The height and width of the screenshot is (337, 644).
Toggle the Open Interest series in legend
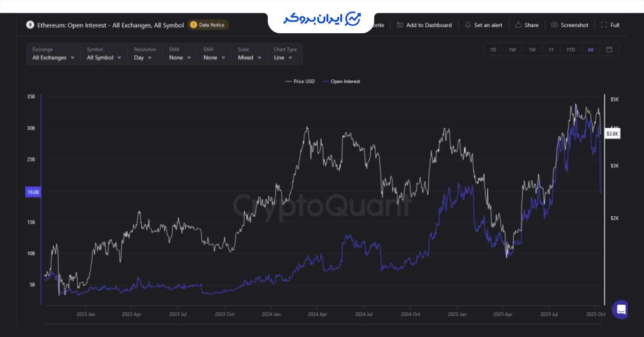(341, 82)
